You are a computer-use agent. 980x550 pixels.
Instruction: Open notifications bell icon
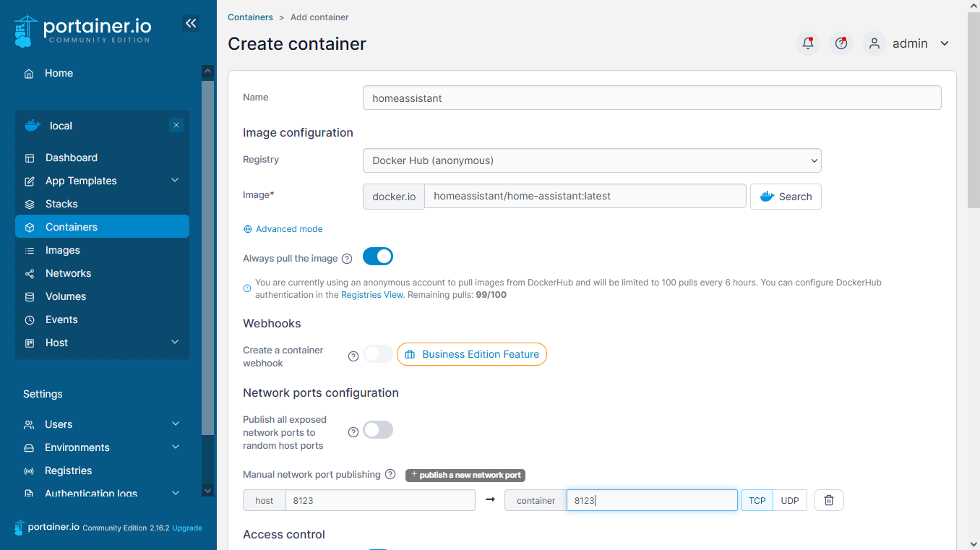point(808,43)
